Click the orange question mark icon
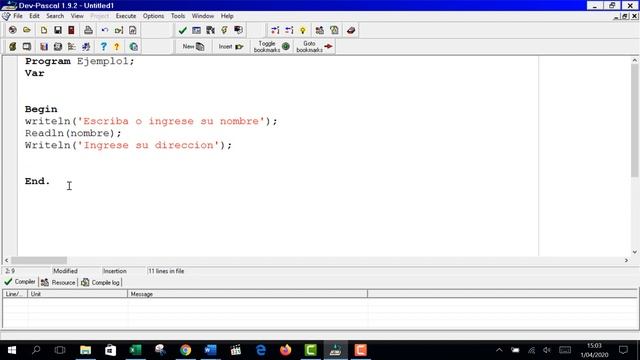The width and height of the screenshot is (640, 360). click(117, 47)
